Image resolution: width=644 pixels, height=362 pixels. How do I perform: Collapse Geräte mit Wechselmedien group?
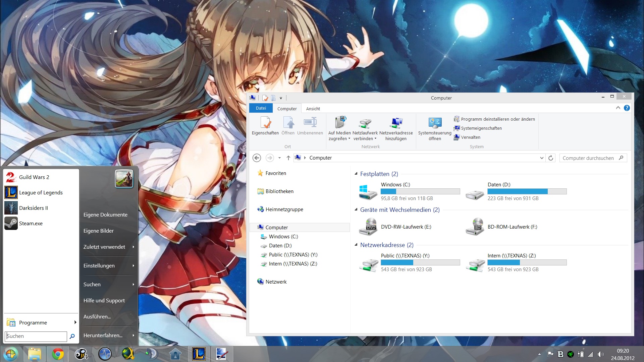(x=356, y=209)
